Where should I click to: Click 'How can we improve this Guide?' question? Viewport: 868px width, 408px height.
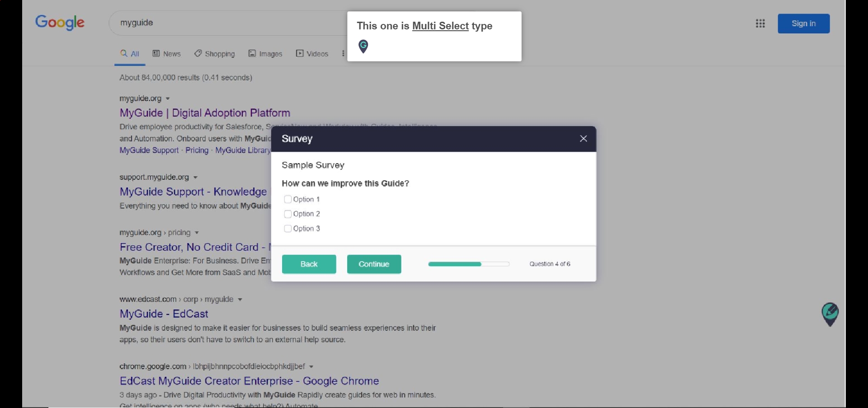[x=345, y=183]
